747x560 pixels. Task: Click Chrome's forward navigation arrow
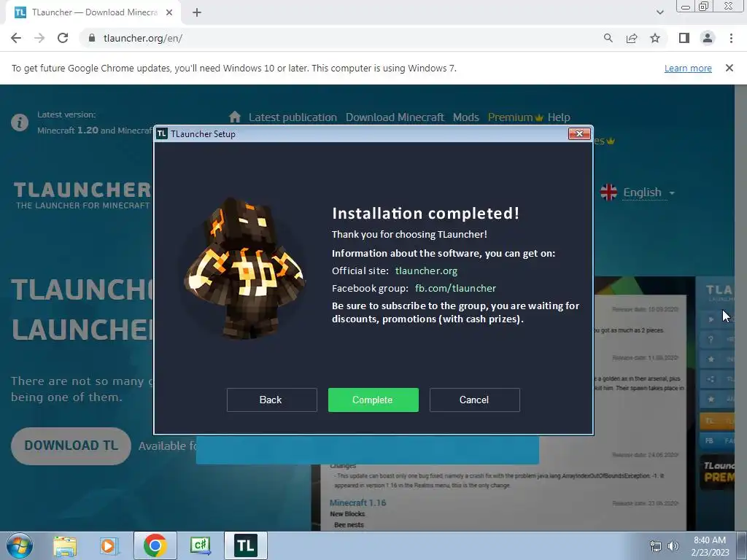click(39, 38)
